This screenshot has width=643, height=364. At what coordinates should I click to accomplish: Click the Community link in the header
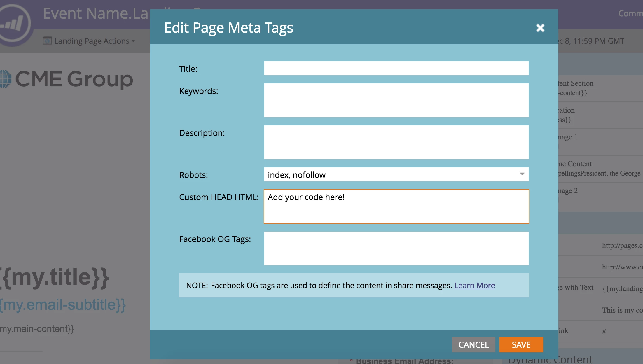[630, 13]
